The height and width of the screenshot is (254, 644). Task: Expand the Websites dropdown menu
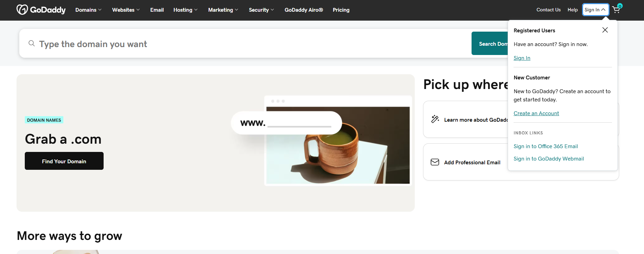pos(126,10)
